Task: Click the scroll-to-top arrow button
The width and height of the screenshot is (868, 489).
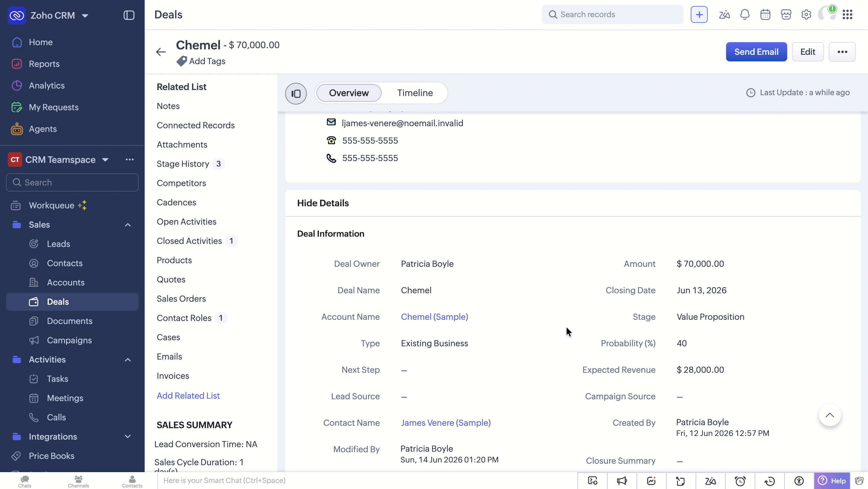Action: pyautogui.click(x=830, y=415)
